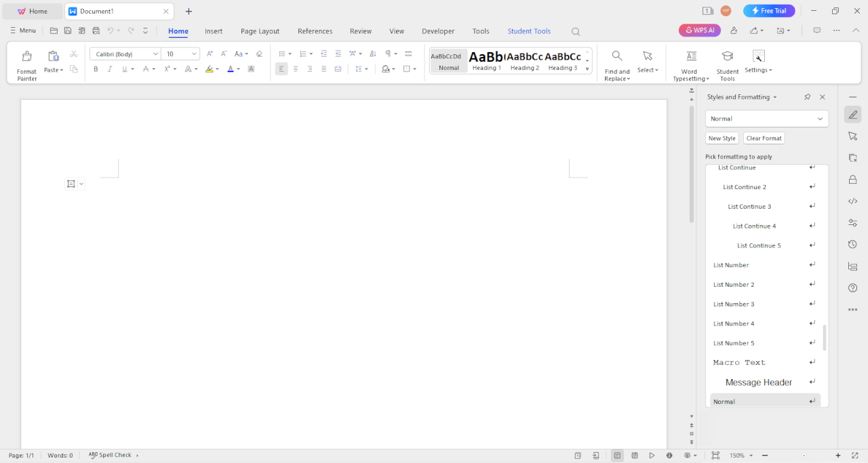Open the Menu in the top left
The height and width of the screenshot is (463, 868).
tap(22, 31)
